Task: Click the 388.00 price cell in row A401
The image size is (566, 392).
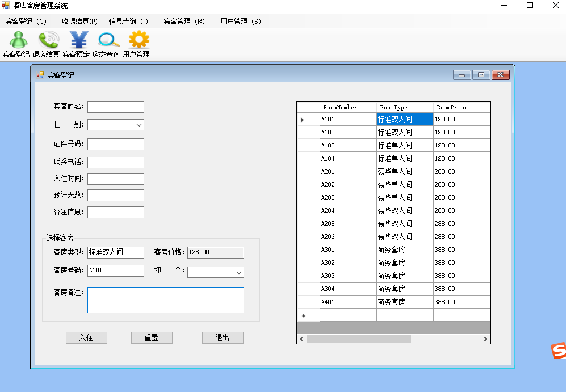Action: [462, 302]
